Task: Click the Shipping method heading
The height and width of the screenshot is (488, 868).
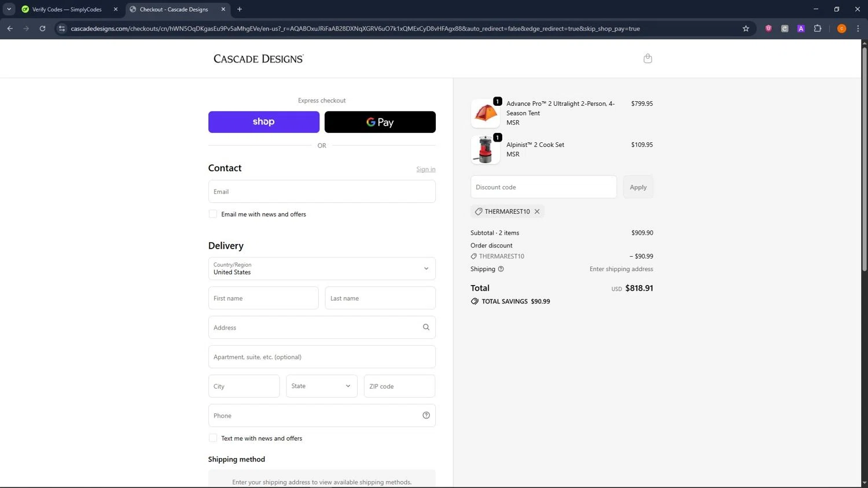Action: click(x=237, y=459)
